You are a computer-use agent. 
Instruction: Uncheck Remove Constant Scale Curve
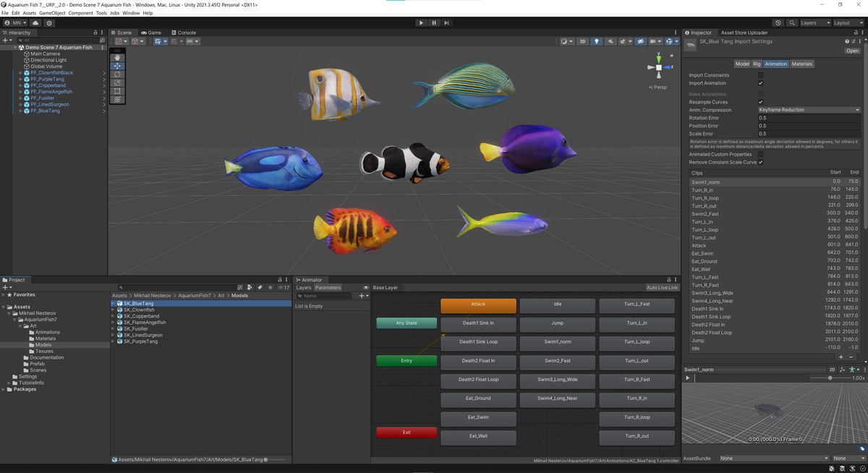[x=760, y=162]
